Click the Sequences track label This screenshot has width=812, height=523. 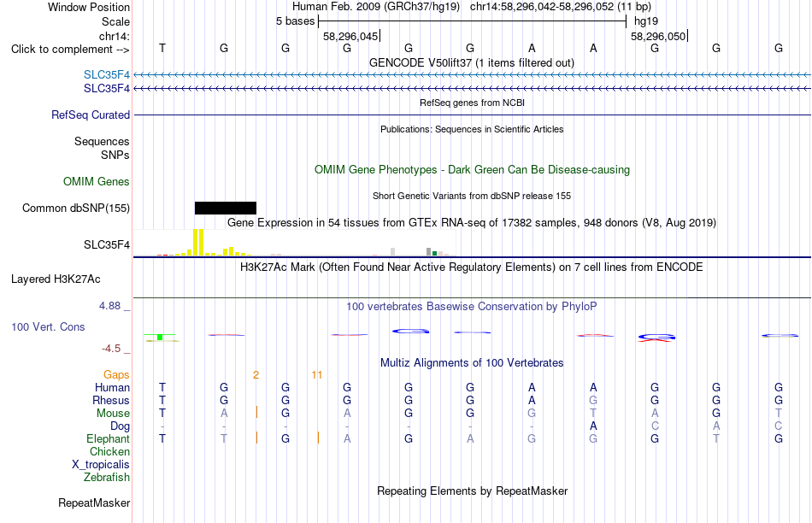point(102,141)
